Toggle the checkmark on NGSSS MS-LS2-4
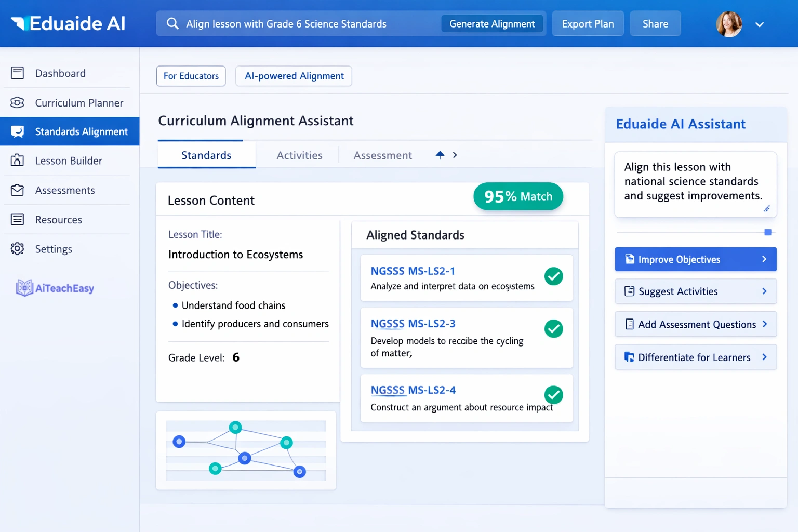This screenshot has height=532, width=798. pos(553,395)
